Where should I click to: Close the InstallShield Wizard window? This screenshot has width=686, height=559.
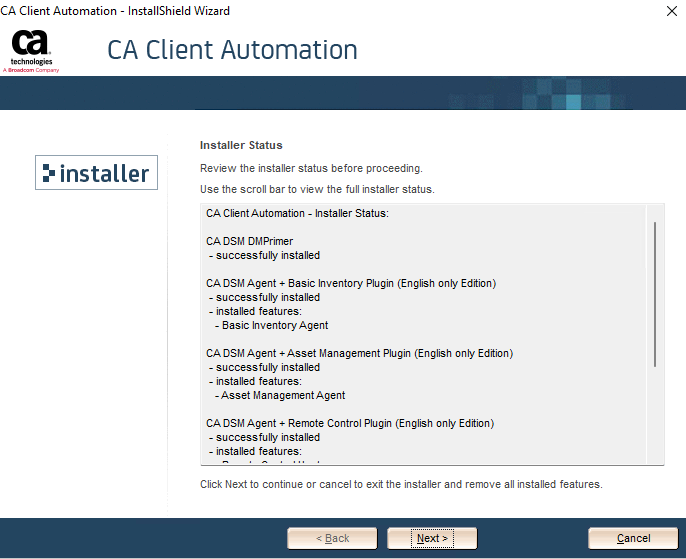pos(669,11)
